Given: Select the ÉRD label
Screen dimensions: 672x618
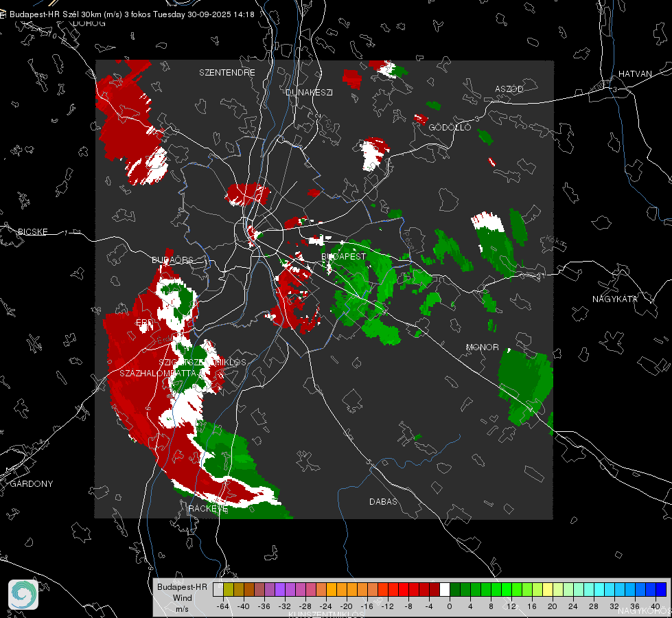Looking at the screenshot, I should coord(144,323).
